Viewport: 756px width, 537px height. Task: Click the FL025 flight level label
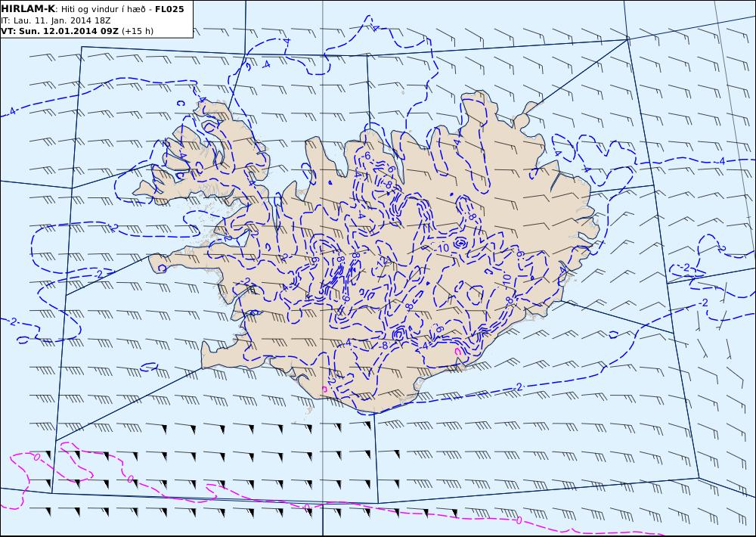click(x=169, y=8)
